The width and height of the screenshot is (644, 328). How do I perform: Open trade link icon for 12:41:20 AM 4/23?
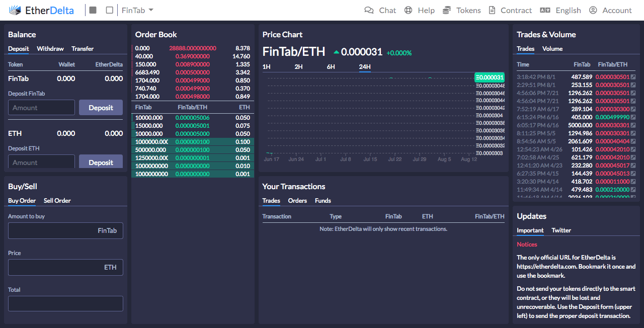(633, 166)
